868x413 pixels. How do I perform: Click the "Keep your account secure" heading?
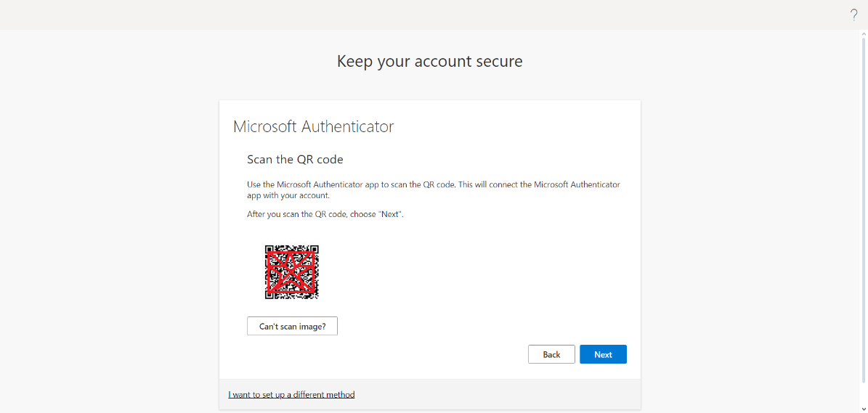pyautogui.click(x=429, y=61)
